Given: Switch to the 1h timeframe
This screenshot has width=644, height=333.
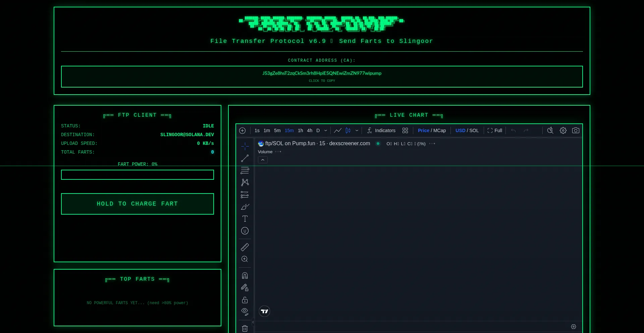Looking at the screenshot, I should (x=300, y=130).
